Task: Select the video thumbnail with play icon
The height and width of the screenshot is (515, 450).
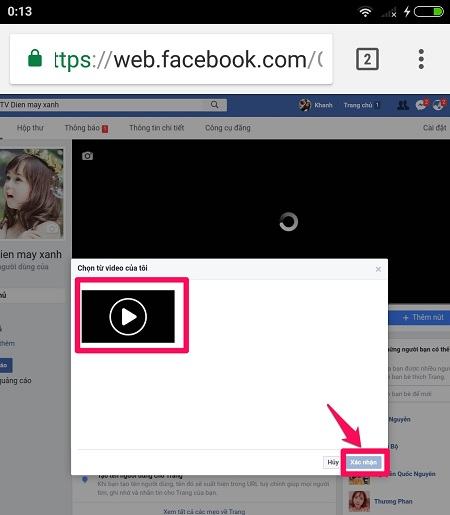Action: click(128, 316)
